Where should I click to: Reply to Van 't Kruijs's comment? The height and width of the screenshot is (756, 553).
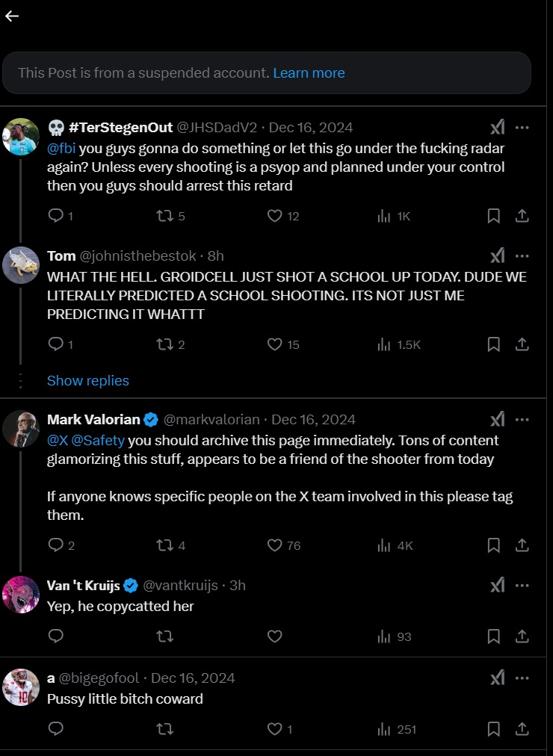click(55, 636)
